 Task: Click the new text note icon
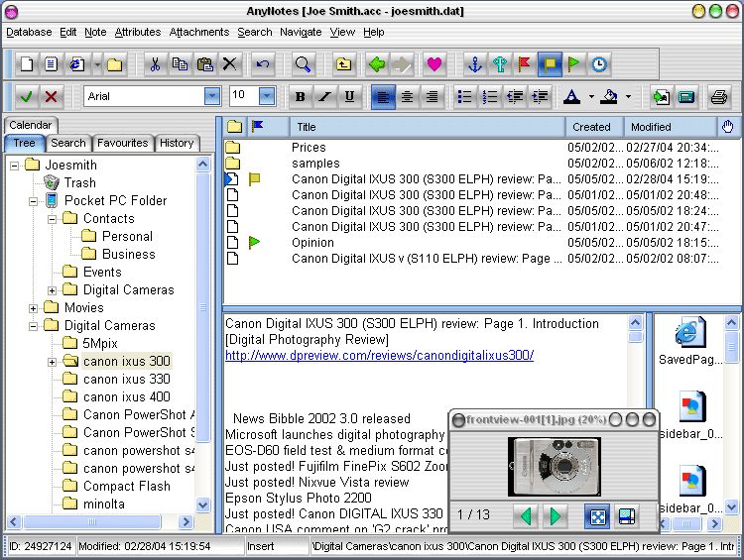(52, 64)
